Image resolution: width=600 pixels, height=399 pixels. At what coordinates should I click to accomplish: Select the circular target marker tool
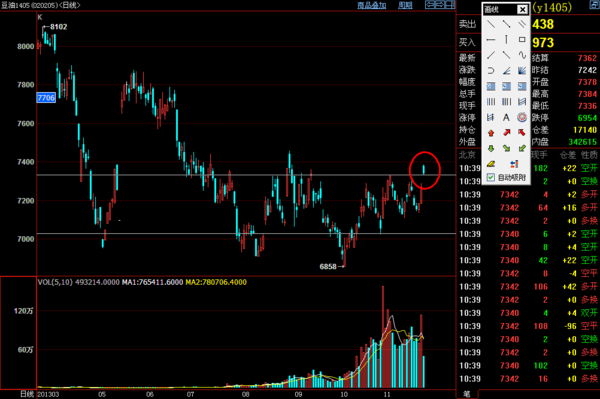522,117
